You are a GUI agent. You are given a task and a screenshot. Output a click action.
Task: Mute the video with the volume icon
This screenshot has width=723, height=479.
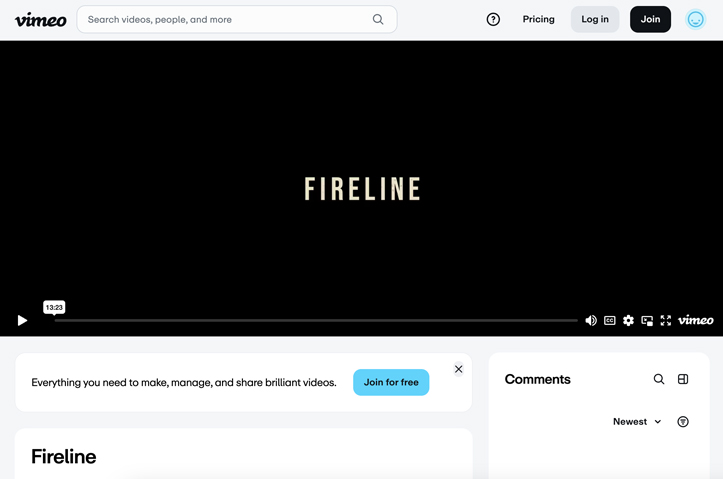pos(591,320)
